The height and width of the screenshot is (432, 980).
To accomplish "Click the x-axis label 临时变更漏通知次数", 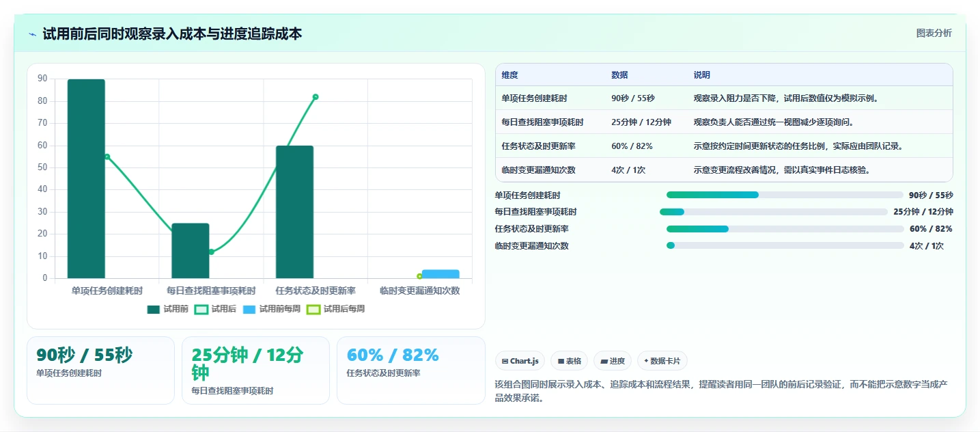I will click(x=419, y=291).
